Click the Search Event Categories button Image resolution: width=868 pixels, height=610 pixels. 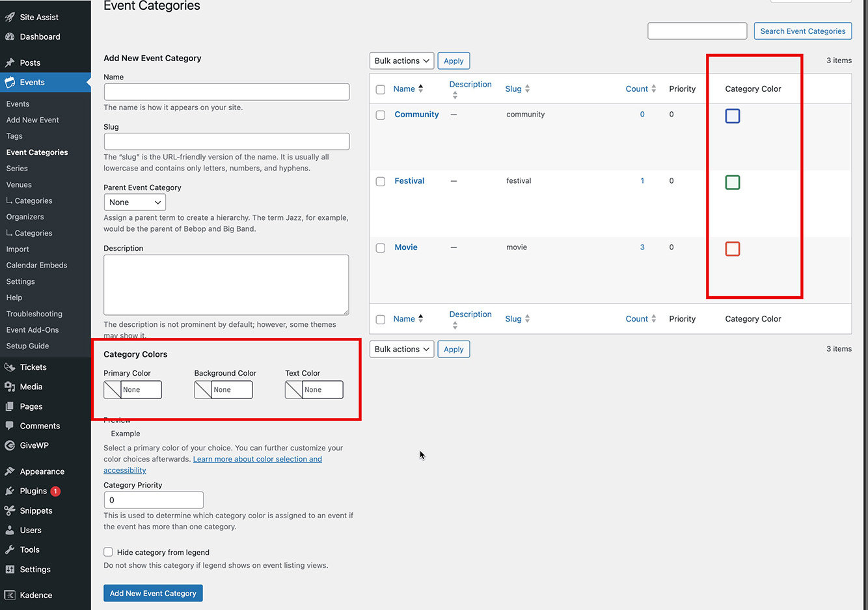click(802, 31)
